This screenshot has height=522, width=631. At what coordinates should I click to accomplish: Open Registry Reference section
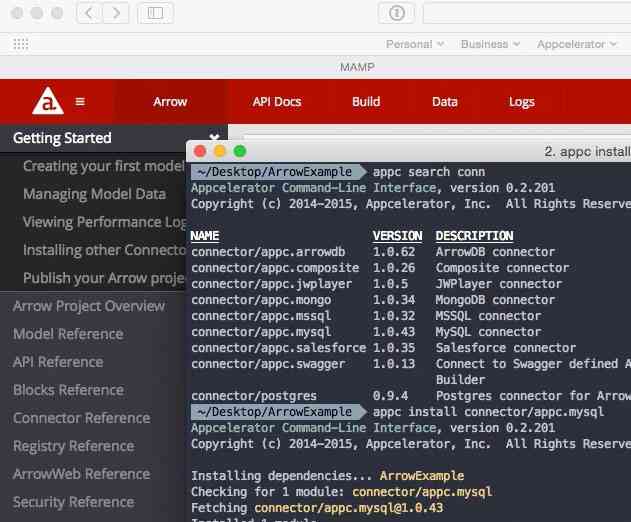pyautogui.click(x=74, y=446)
